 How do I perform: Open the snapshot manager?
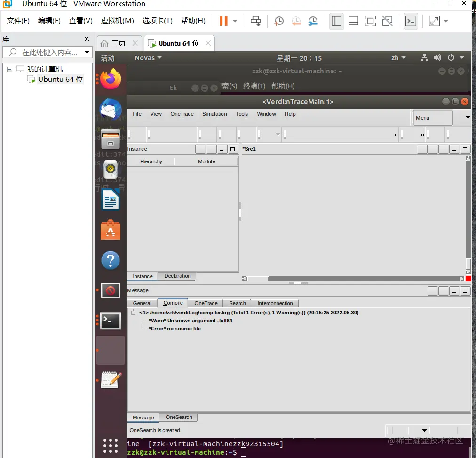click(313, 21)
